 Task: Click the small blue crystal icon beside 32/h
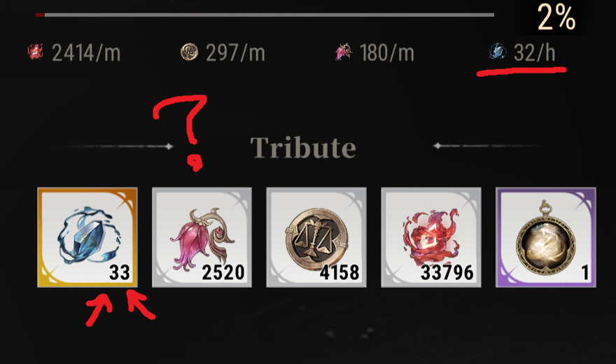pos(498,51)
